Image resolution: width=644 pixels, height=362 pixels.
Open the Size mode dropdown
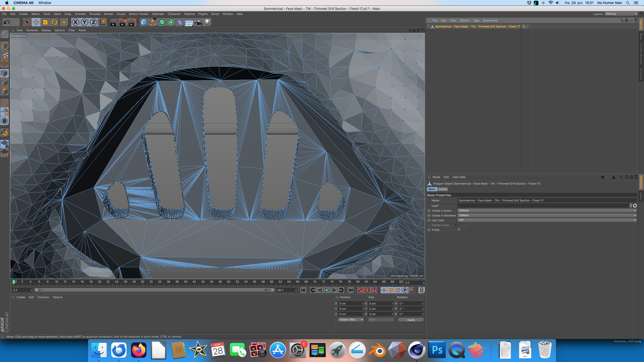pyautogui.click(x=381, y=320)
